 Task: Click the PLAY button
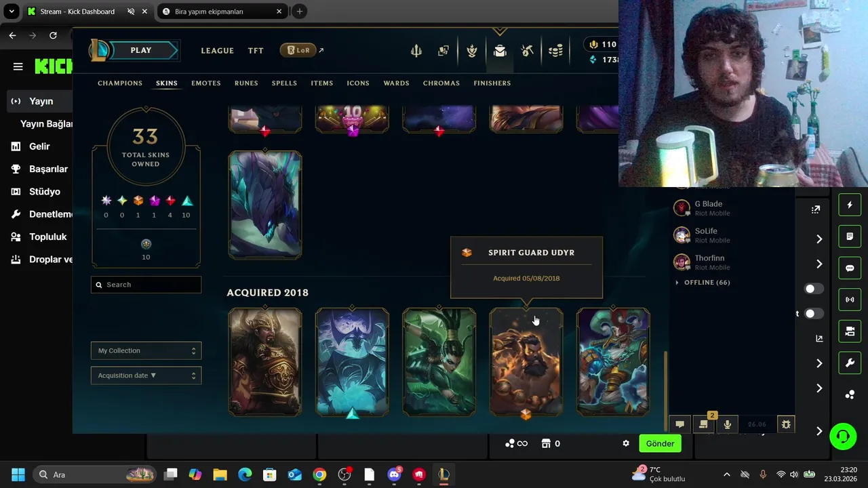point(141,50)
